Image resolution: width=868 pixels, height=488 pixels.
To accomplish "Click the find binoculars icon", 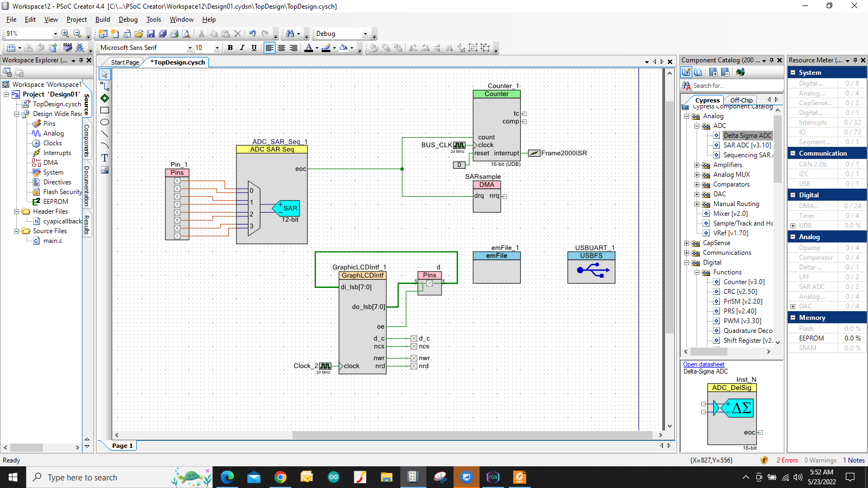I will click(x=290, y=34).
